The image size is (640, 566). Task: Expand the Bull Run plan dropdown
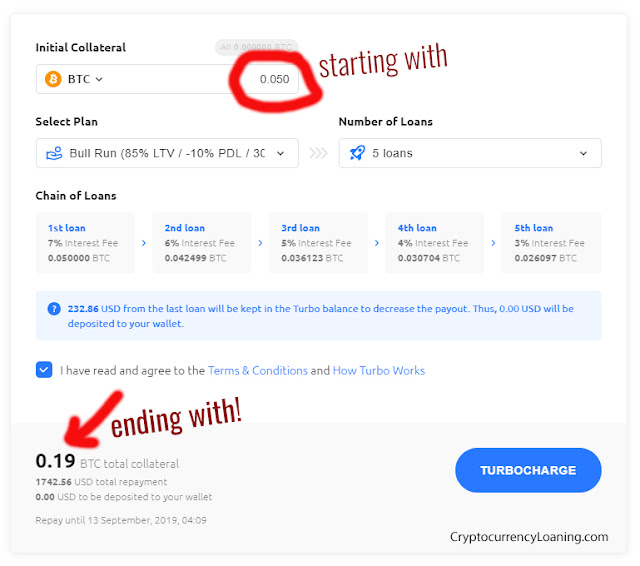[167, 153]
